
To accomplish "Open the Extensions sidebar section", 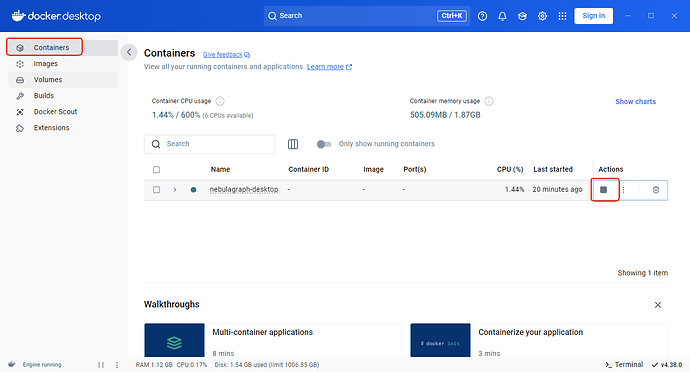I will pos(63,128).
